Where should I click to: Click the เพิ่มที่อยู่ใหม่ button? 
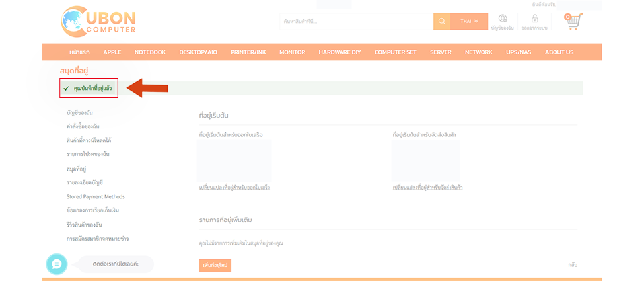click(215, 265)
